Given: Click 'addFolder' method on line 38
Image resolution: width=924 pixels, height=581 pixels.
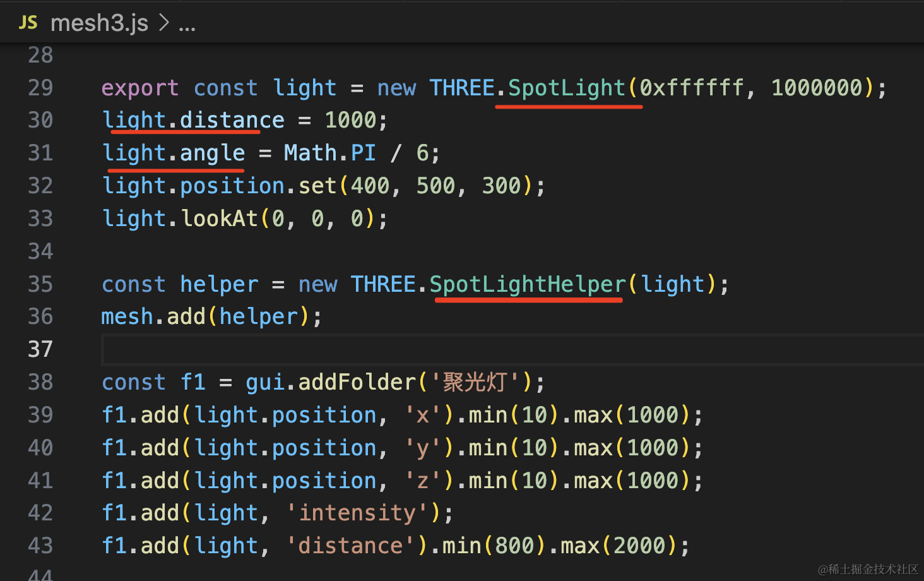Looking at the screenshot, I should [x=357, y=382].
